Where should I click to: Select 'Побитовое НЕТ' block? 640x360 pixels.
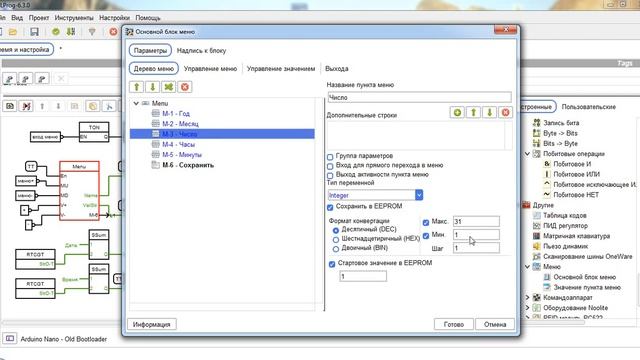pyautogui.click(x=576, y=195)
